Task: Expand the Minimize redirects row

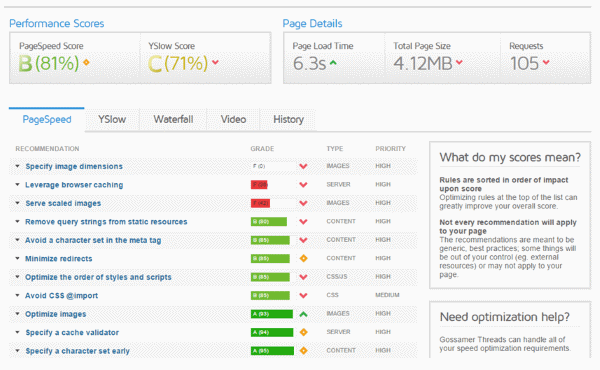Action: 17,258
